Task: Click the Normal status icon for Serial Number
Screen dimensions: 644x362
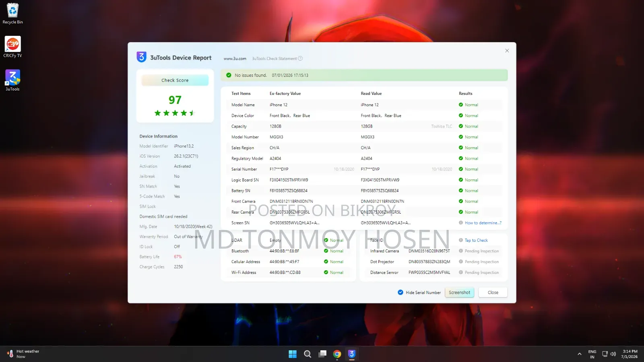Action: pos(461,169)
